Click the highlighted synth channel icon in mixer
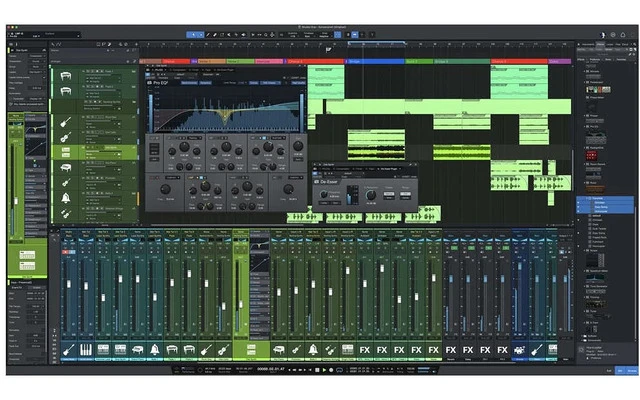 pyautogui.click(x=251, y=350)
